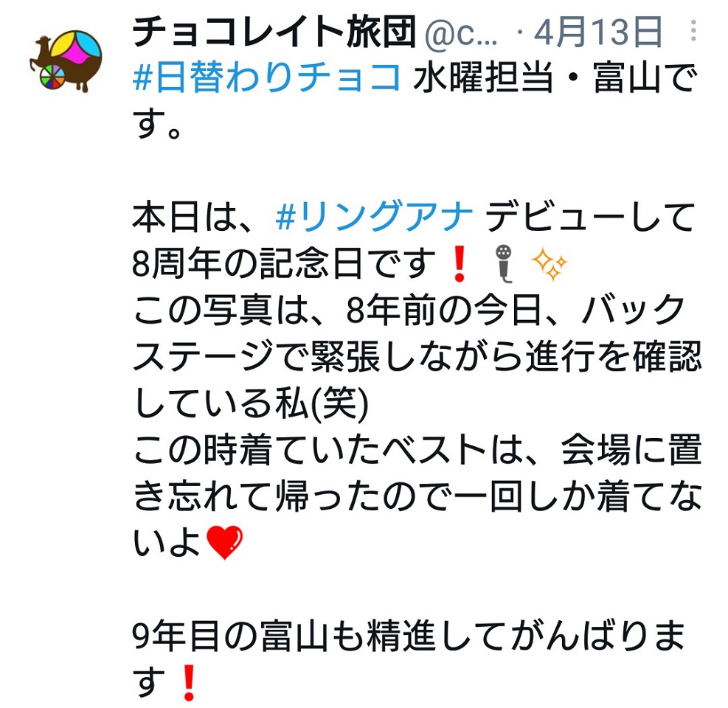This screenshot has height=708, width=728.
Task: Click the この写真は、8年前の今日 line
Action: tap(338, 310)
